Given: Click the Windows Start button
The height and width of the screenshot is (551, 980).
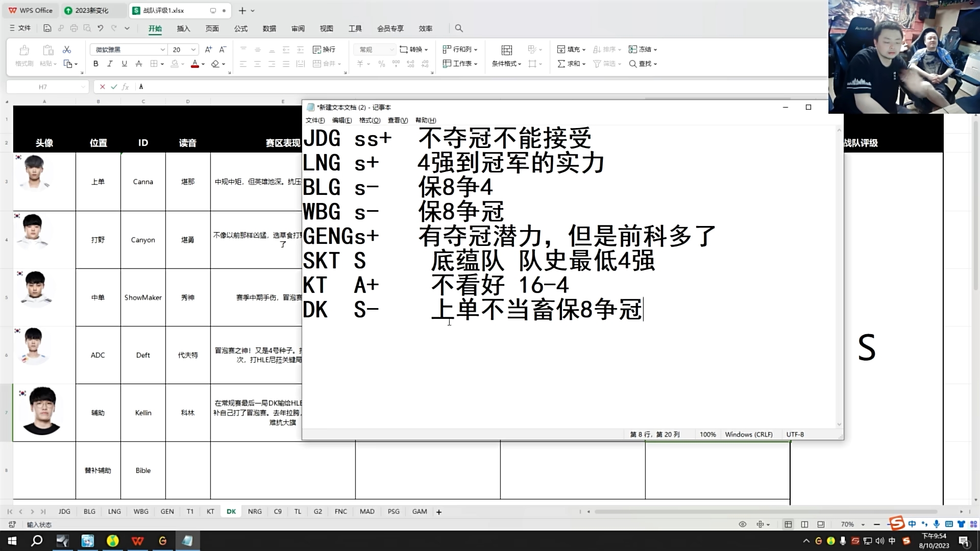Looking at the screenshot, I should pyautogui.click(x=12, y=541).
